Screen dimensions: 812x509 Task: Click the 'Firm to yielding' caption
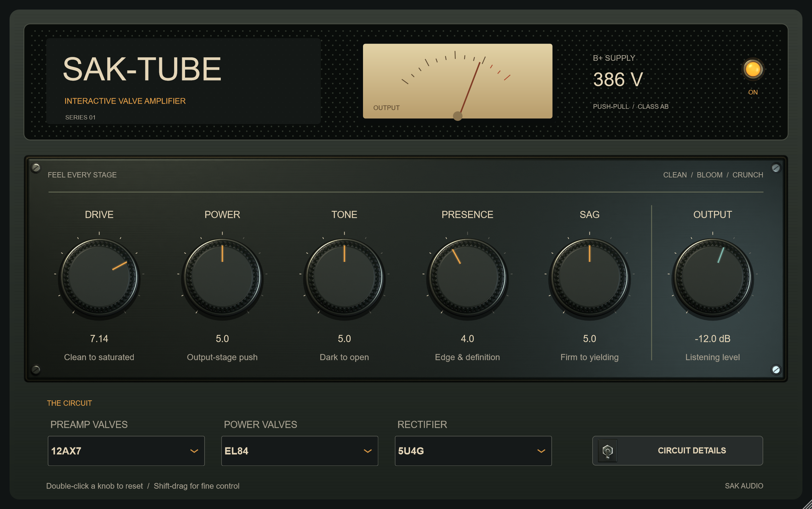(589, 357)
